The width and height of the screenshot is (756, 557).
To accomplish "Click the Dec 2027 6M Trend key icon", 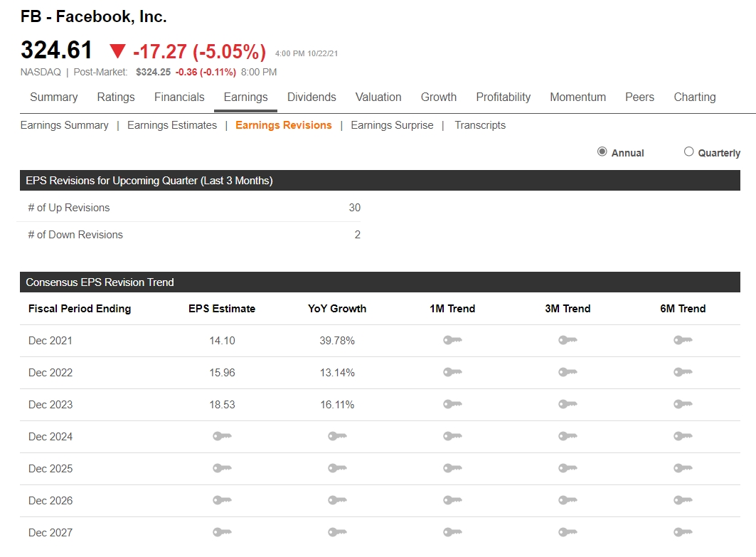I will point(683,532).
